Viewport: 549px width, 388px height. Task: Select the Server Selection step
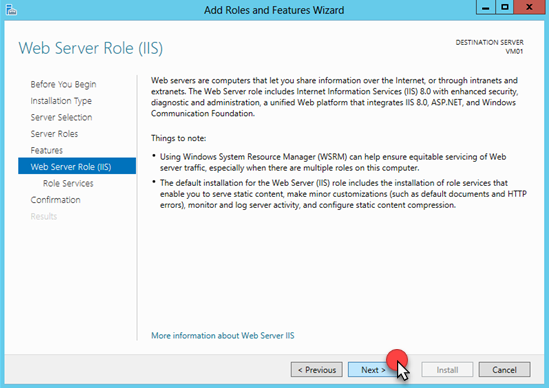(61, 117)
